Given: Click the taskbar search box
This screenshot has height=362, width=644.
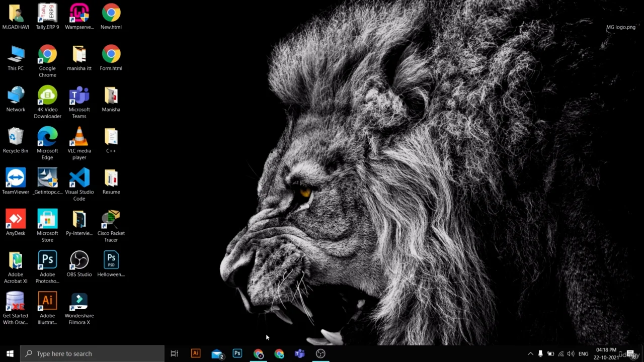Looking at the screenshot, I should click(92, 353).
